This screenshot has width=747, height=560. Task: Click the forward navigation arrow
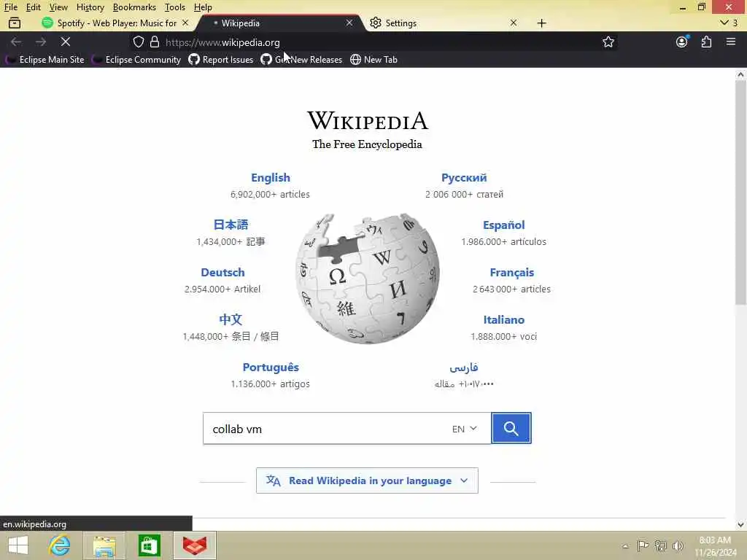point(41,42)
